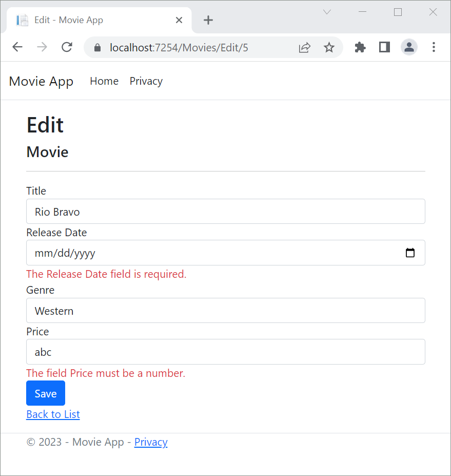The width and height of the screenshot is (451, 476).
Task: Open the share icon in address bar
Action: tap(304, 47)
